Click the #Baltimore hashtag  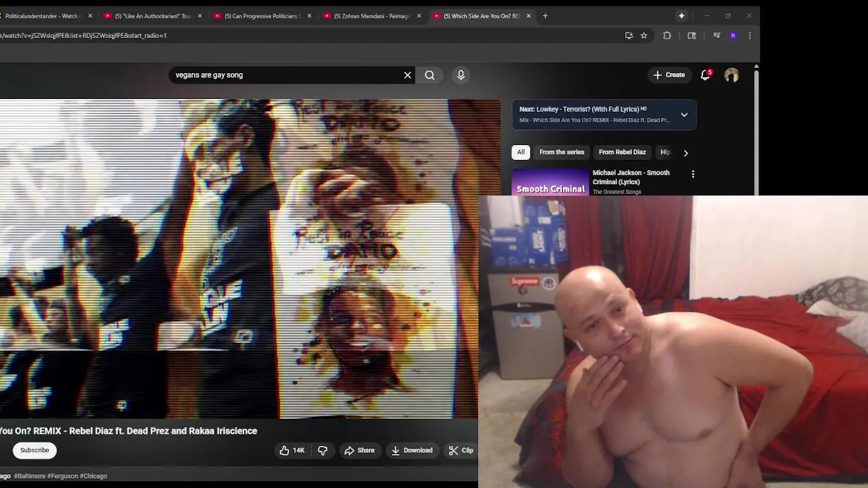point(30,476)
